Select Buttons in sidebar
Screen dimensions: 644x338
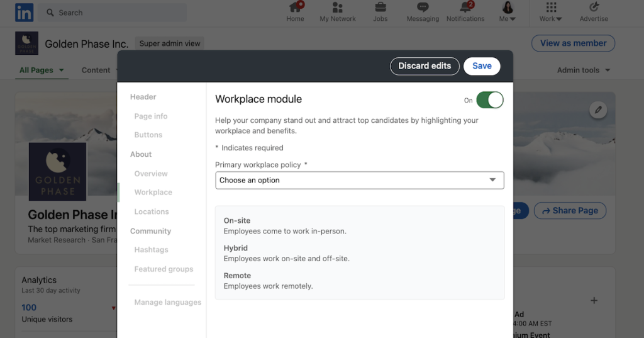click(148, 135)
